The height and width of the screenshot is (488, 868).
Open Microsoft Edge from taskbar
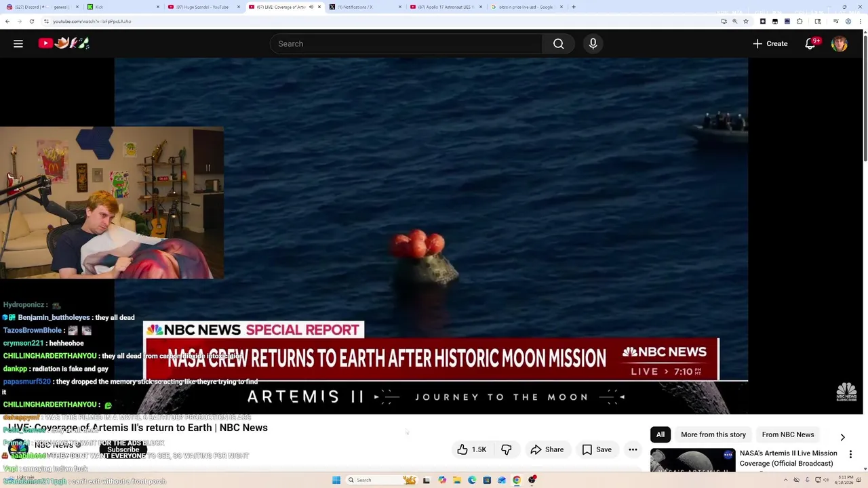[472, 480]
